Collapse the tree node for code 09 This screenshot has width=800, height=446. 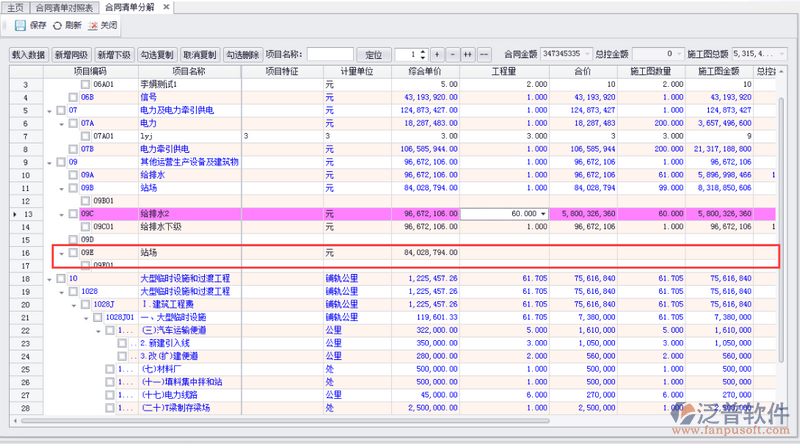(x=48, y=162)
